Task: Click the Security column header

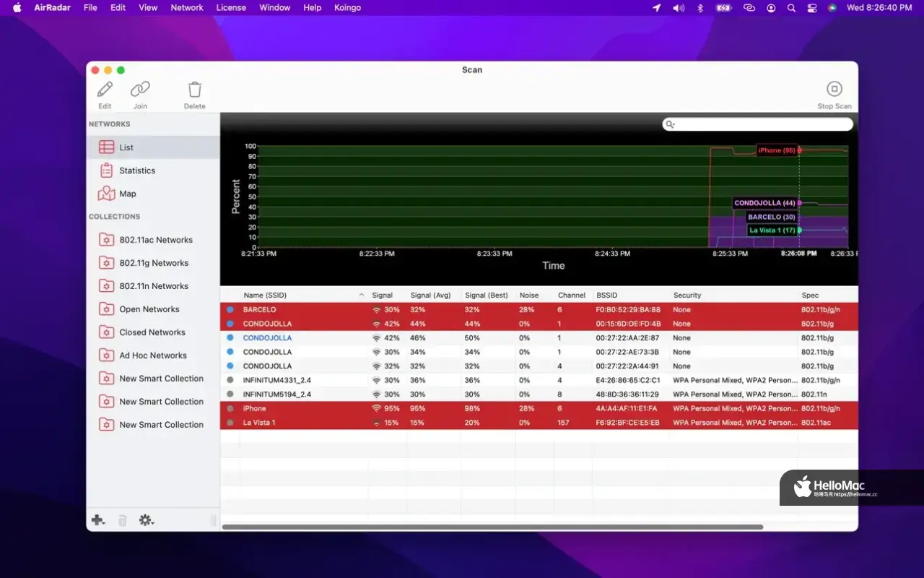Action: point(687,296)
